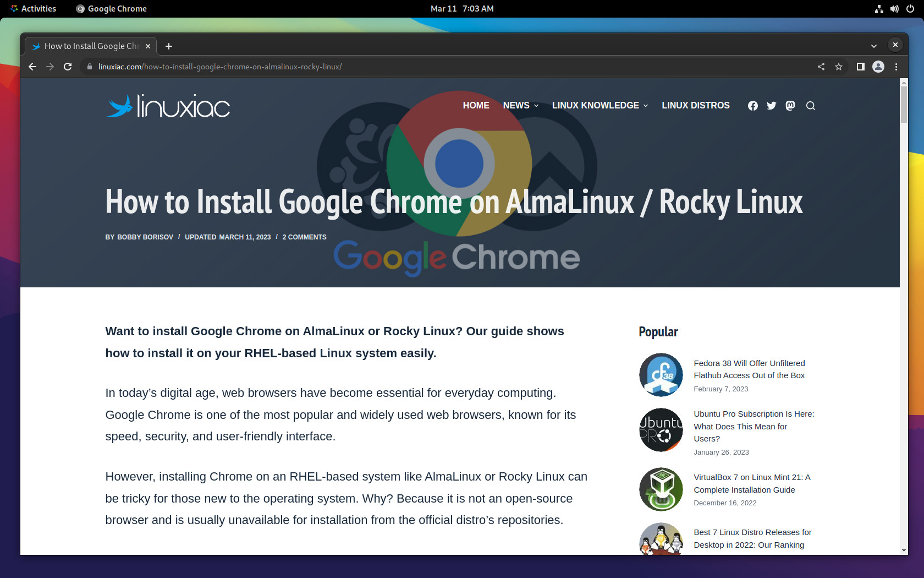
Task: Open the site search magnifier
Action: tap(811, 106)
